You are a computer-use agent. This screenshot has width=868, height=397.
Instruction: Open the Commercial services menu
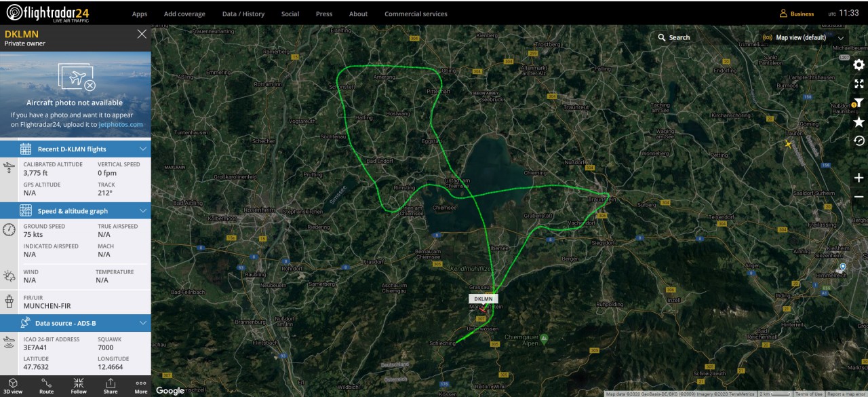coord(416,14)
